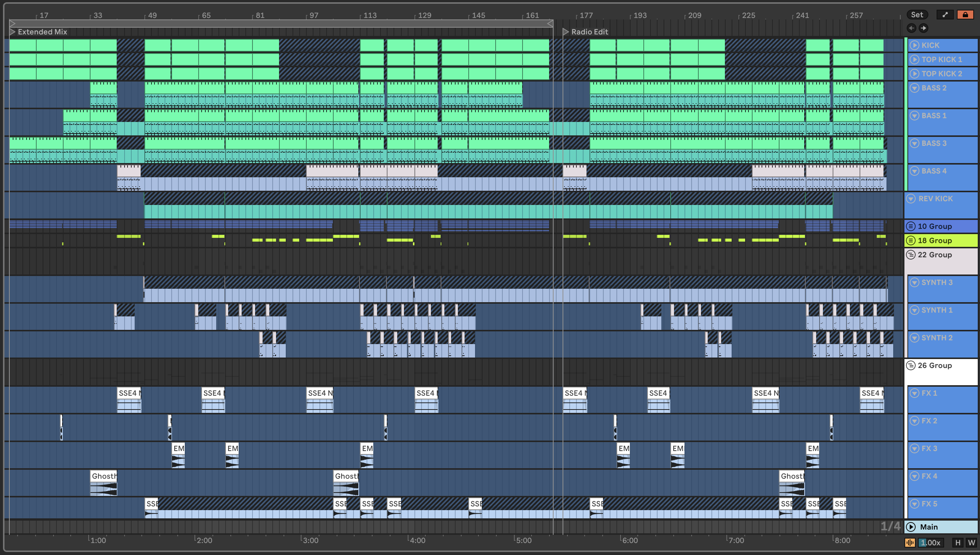The height and width of the screenshot is (555, 980).
Task: Click the 26 Group fold icon
Action: [x=911, y=365]
